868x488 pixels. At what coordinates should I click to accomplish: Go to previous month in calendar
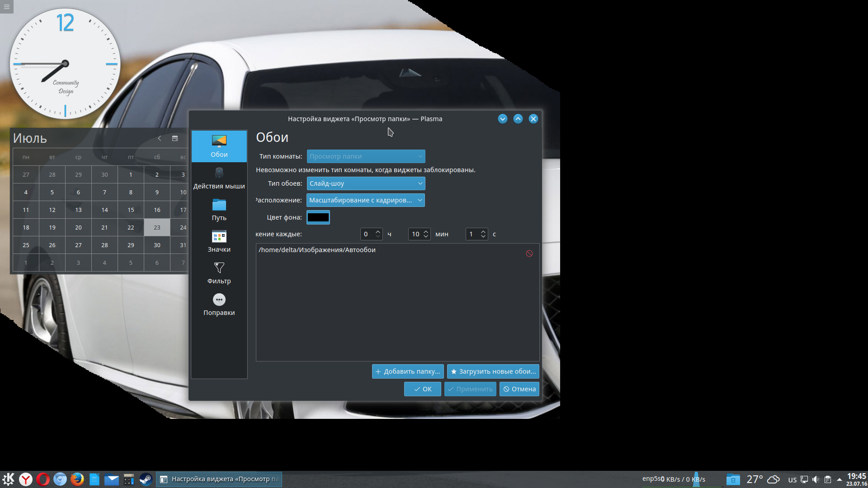(159, 138)
